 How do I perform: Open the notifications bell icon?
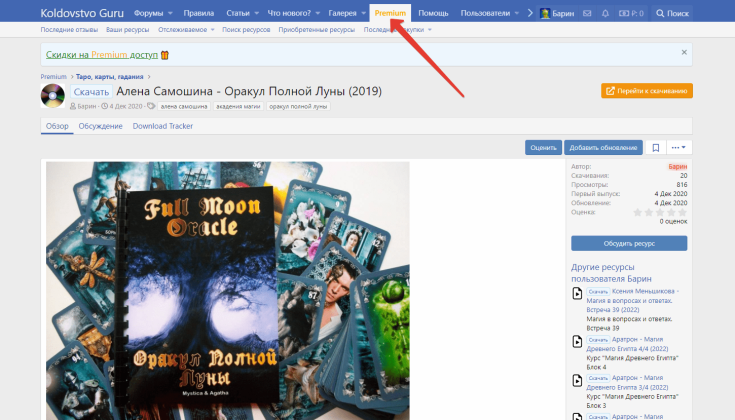605,13
